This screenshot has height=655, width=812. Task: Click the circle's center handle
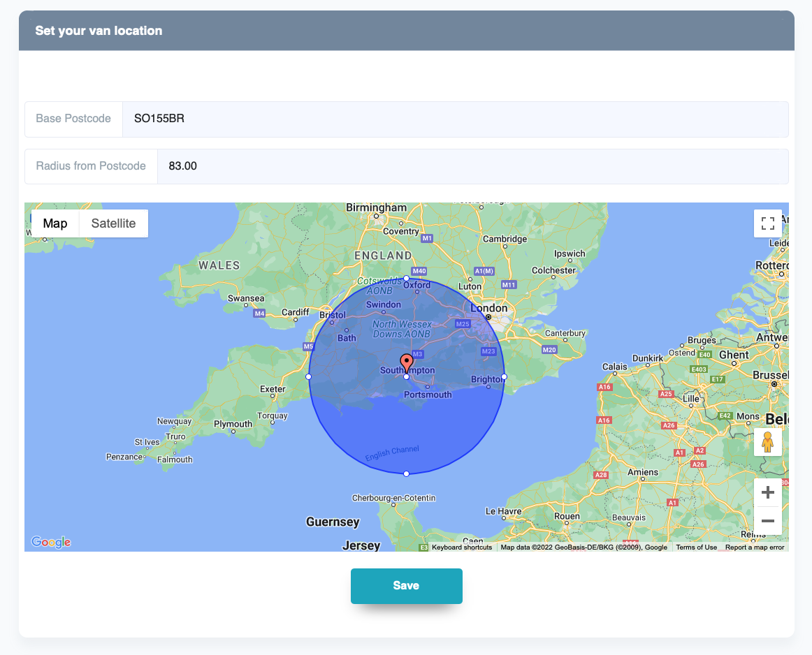pos(407,377)
